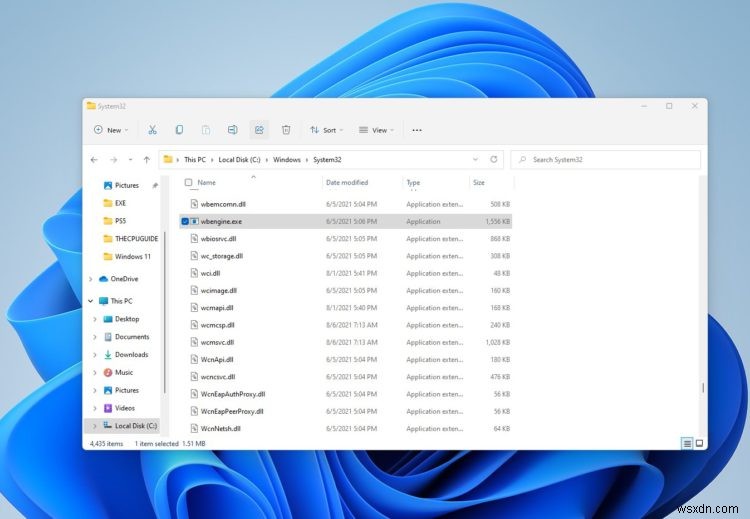Open the Sort dropdown menu
The height and width of the screenshot is (519, 750).
[327, 130]
